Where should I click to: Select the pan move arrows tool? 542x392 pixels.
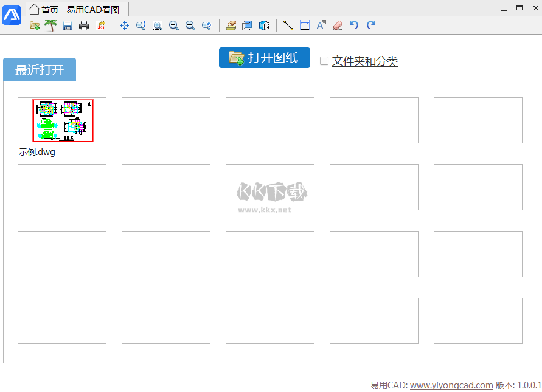tap(125, 26)
